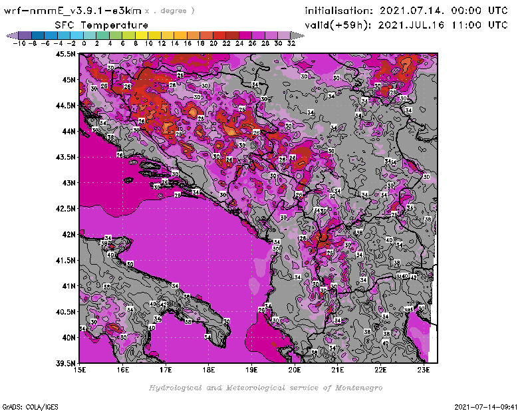Click 'Hydrological and Meteorological service of Montenegro' caption
This screenshot has height=411, width=532.
pyautogui.click(x=265, y=388)
